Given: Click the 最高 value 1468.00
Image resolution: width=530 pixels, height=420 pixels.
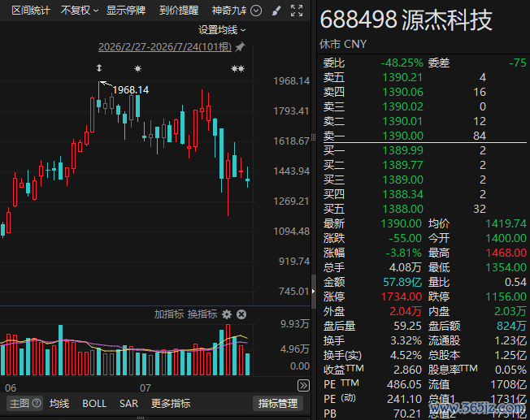Looking at the screenshot, I should (506, 253).
